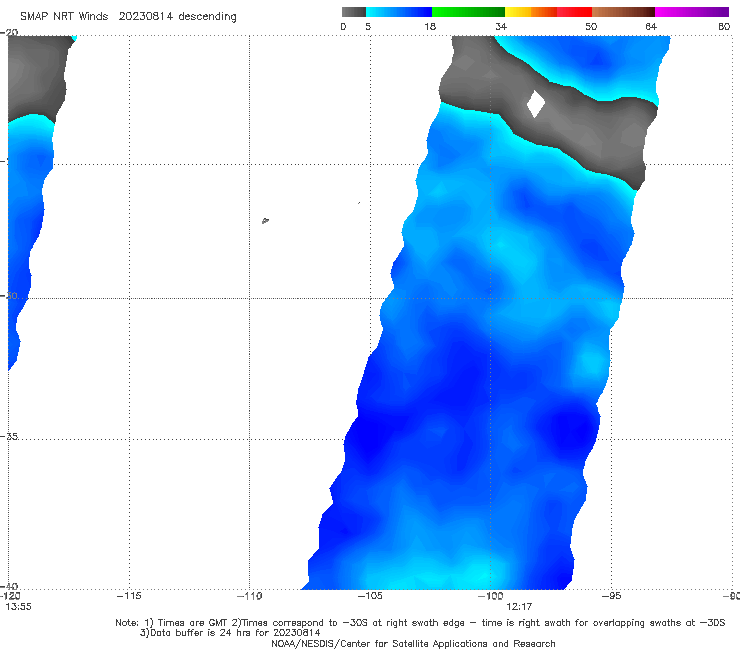
Task: Click the colorbar label '18'
Action: 430,27
